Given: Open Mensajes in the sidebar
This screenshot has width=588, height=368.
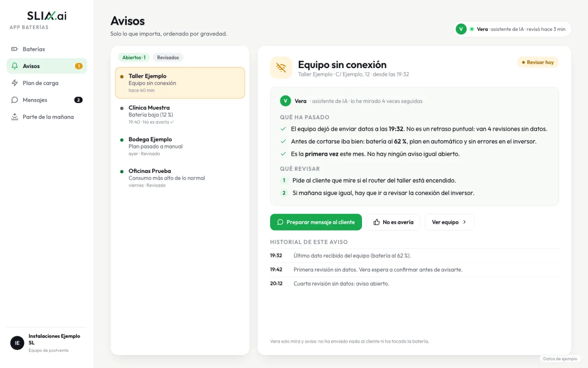Looking at the screenshot, I should (x=47, y=100).
